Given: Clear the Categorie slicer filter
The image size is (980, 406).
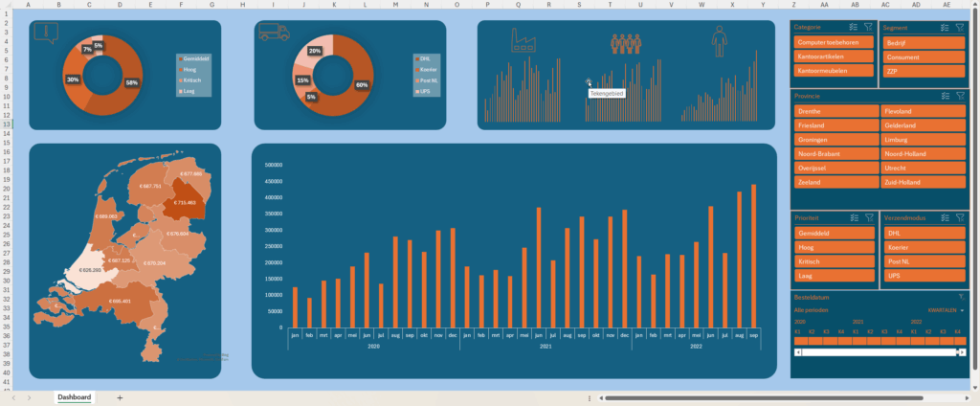Looking at the screenshot, I should (868, 28).
